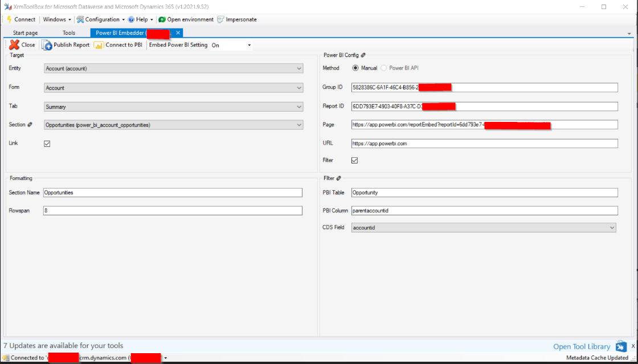
Task: Click the Connect to PBI chart icon
Action: point(99,45)
